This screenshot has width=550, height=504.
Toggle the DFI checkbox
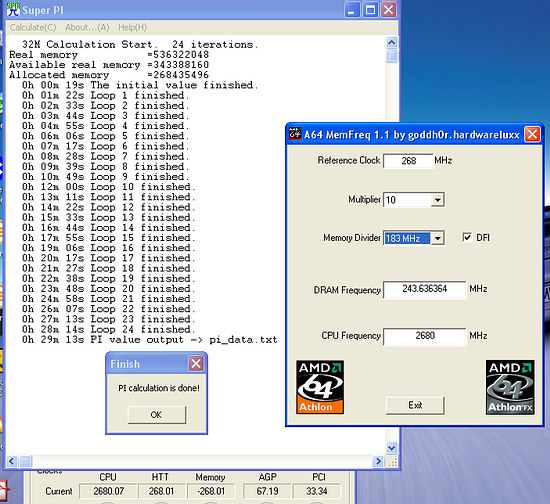[467, 237]
